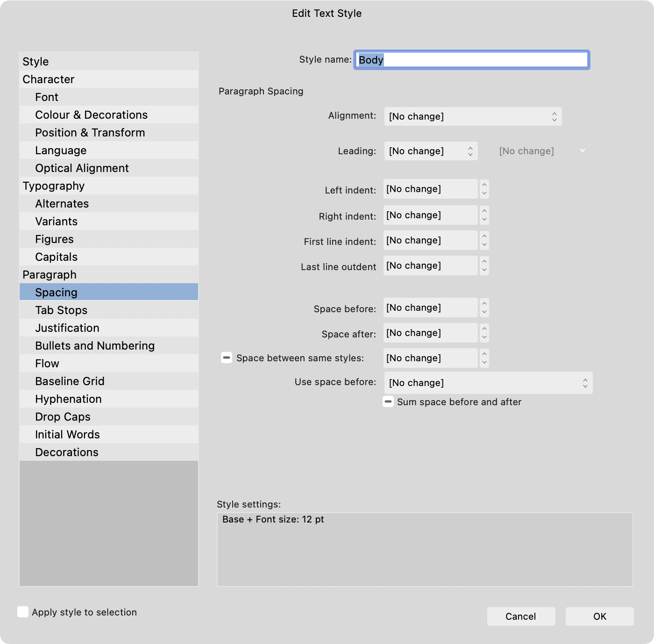Select Hyphenation in the sidebar
This screenshot has width=654, height=644.
68,399
